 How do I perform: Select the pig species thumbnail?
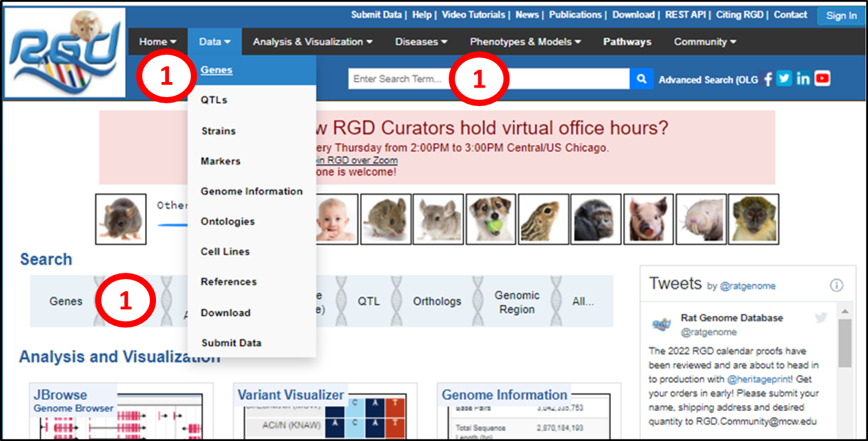(x=648, y=219)
